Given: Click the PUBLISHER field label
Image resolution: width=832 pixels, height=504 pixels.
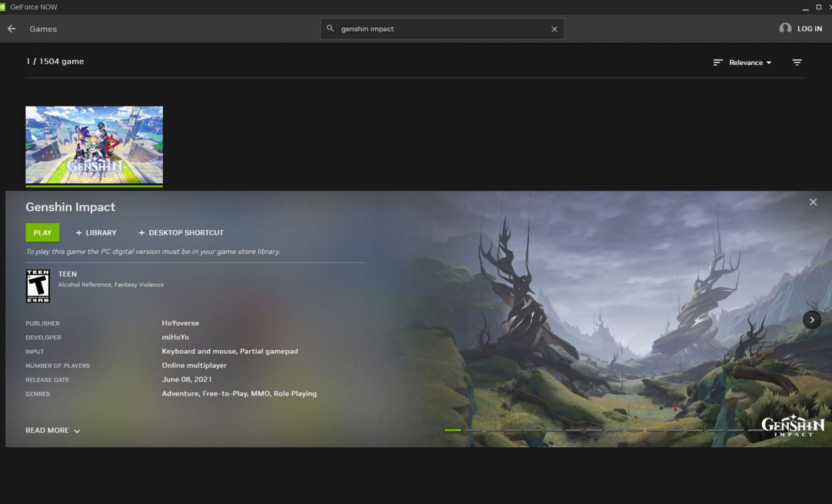Looking at the screenshot, I should (42, 323).
